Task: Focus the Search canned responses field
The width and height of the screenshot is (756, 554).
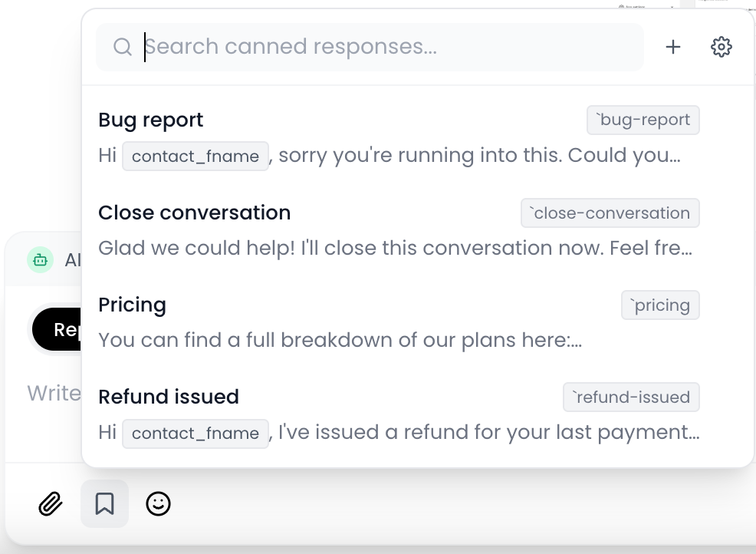Action: click(x=370, y=47)
